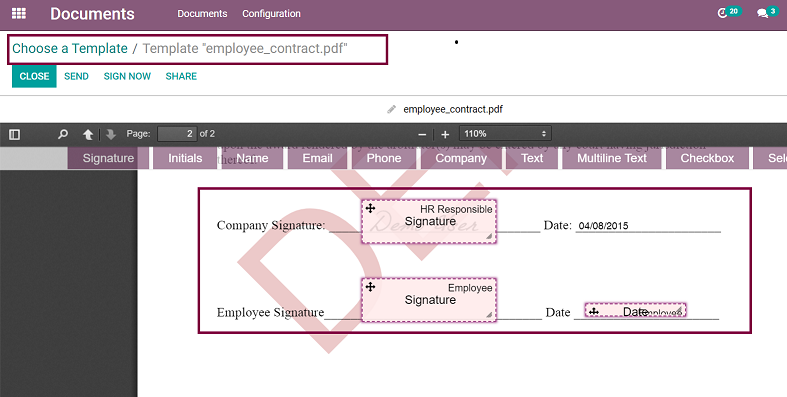Screen dimensions: 787x397
Task: Select the Initials field type
Action: coord(185,158)
